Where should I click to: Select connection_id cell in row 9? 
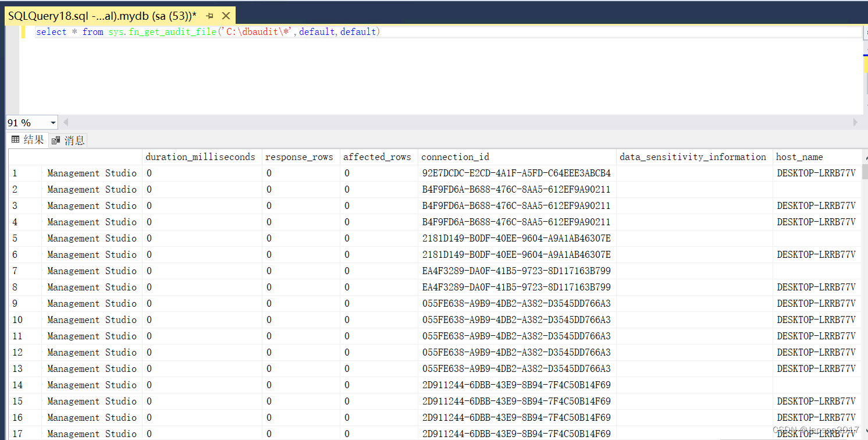pos(517,304)
